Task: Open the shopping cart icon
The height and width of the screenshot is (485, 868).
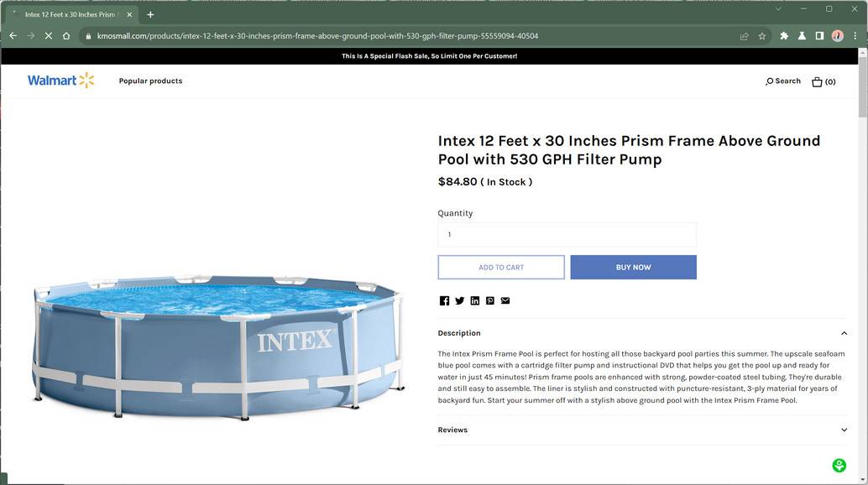Action: pyautogui.click(x=817, y=82)
